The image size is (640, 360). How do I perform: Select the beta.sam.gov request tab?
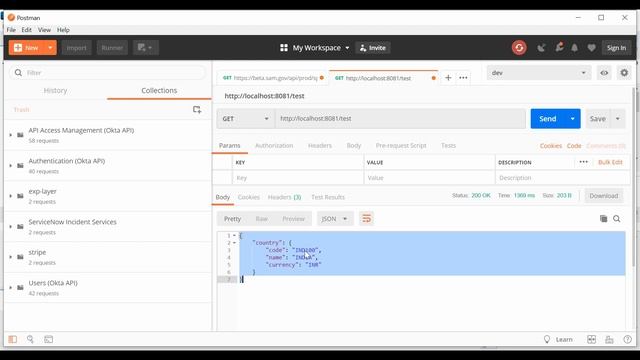coord(273,78)
